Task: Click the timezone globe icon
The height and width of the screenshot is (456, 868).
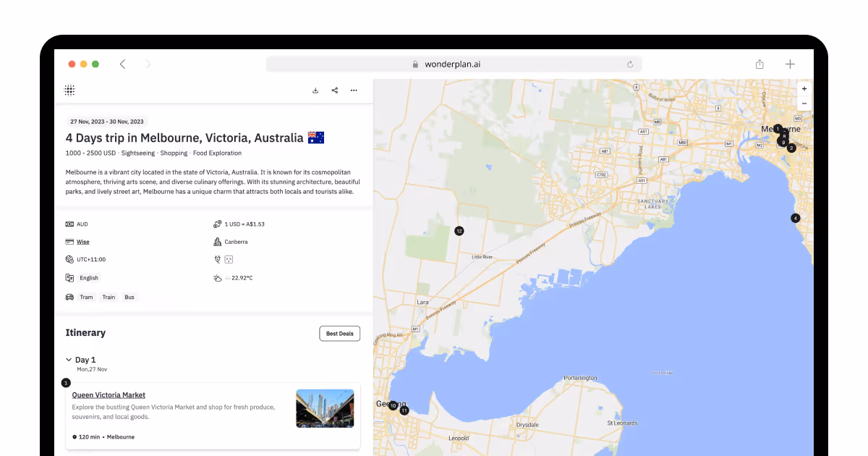Action: tap(69, 259)
